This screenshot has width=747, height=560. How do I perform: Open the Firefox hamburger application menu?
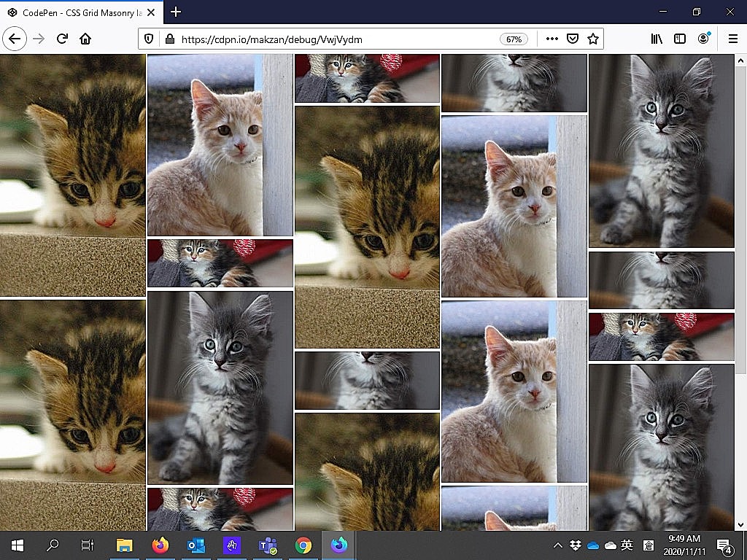(732, 39)
